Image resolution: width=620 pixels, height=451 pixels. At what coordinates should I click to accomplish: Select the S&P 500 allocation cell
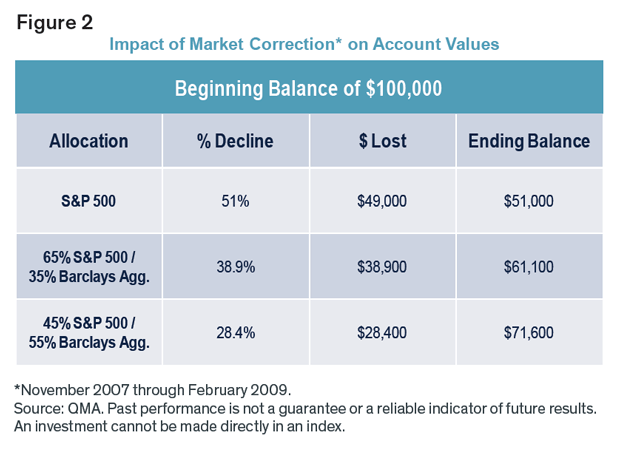(89, 201)
